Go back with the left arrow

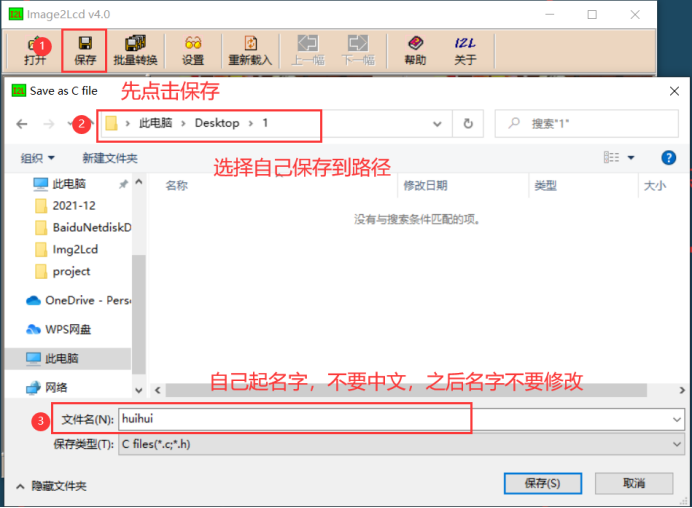[22, 124]
